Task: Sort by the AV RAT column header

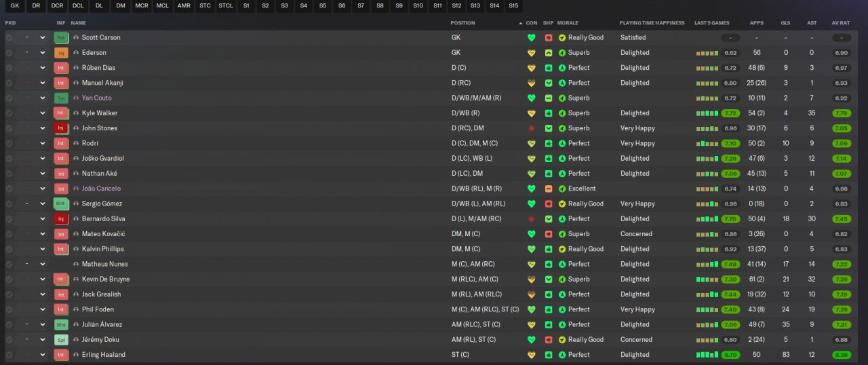Action: pyautogui.click(x=841, y=23)
